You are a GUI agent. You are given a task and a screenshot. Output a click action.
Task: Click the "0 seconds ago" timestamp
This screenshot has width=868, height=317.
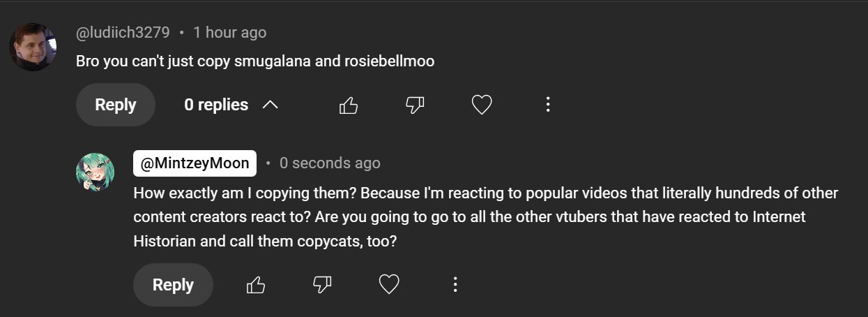[330, 163]
